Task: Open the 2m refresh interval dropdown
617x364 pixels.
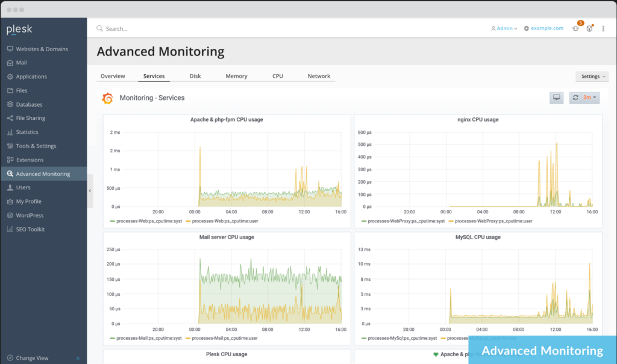Action: (589, 98)
